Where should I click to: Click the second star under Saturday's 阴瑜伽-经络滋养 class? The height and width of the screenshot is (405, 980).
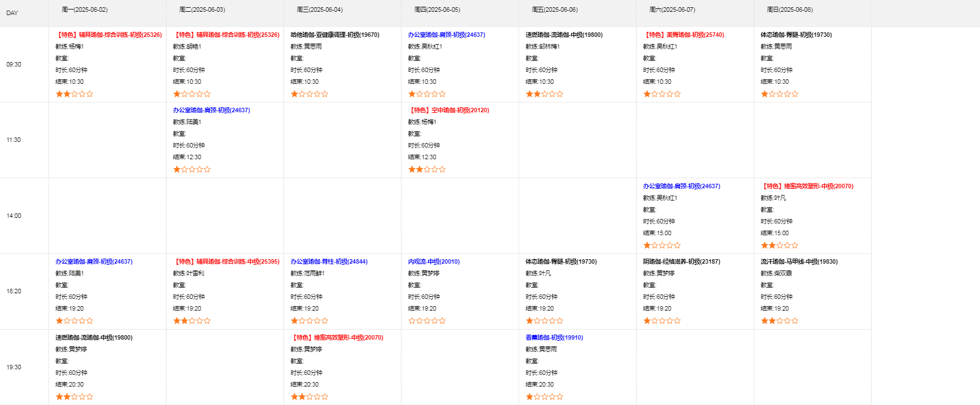[655, 321]
